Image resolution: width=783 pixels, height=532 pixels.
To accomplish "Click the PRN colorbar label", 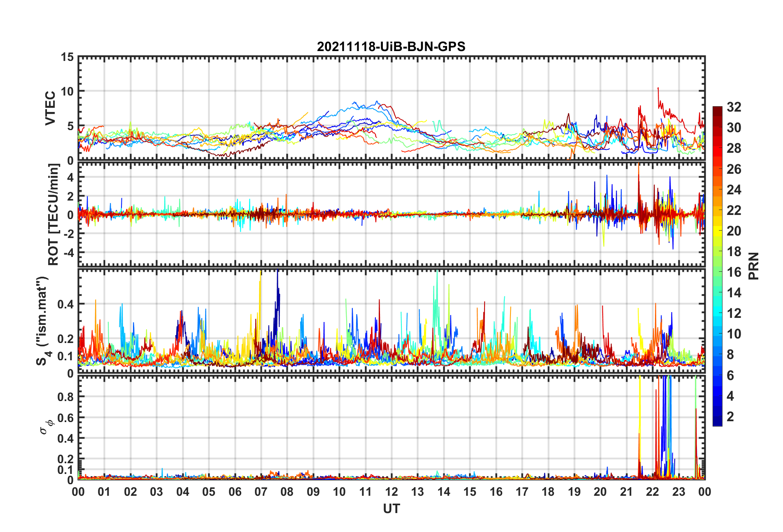I will coord(753,266).
